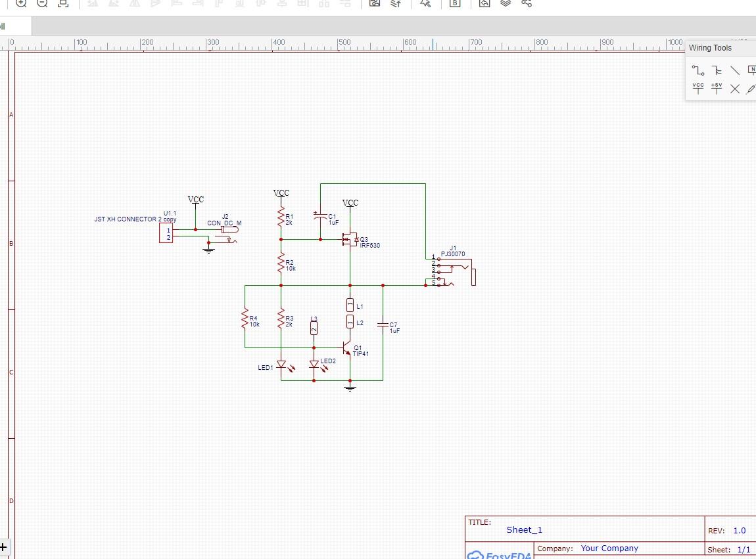Click the B bill of materials icon
The height and width of the screenshot is (559, 756).
coord(455,3)
